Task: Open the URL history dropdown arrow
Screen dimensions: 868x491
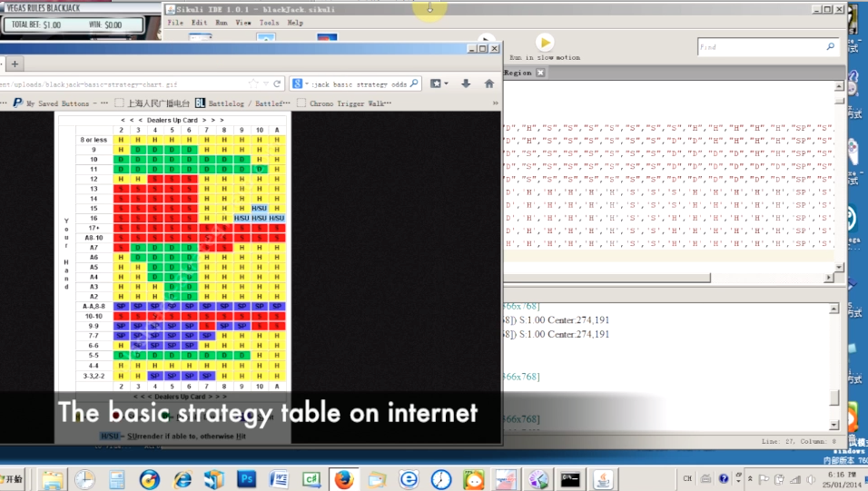Action: click(x=266, y=83)
